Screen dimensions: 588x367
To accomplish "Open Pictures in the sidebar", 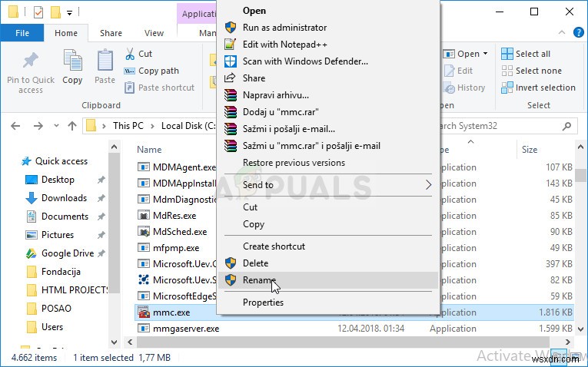I will (x=58, y=235).
